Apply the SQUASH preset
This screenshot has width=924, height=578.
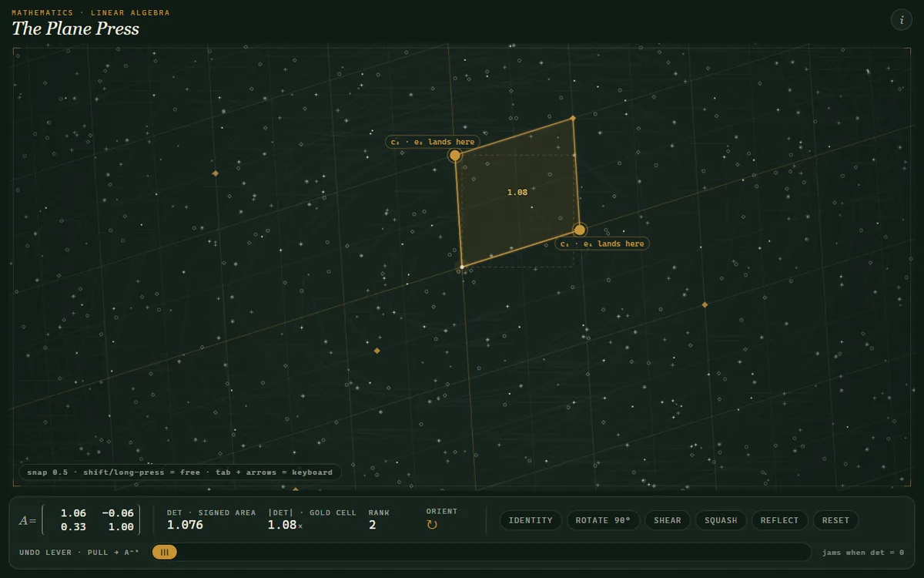[x=721, y=520]
